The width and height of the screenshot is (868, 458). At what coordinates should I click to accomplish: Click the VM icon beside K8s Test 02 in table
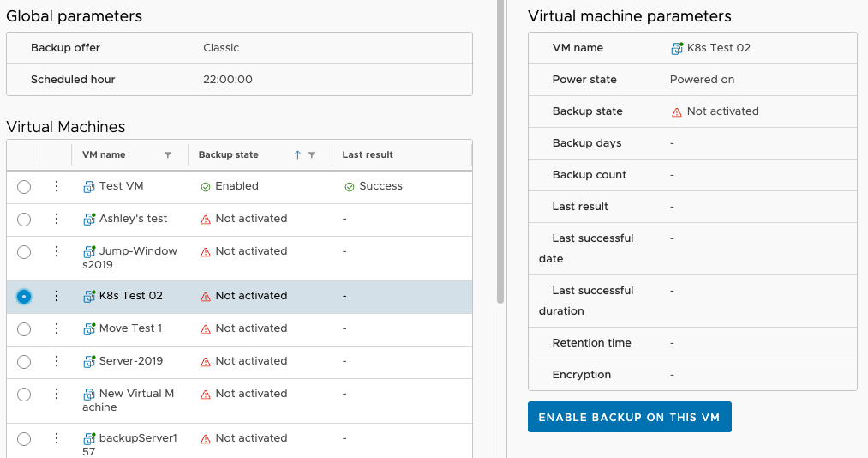pyautogui.click(x=88, y=296)
